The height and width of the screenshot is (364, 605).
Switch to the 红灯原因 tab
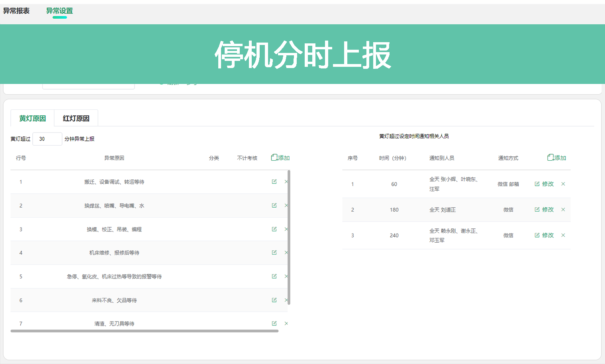tap(76, 118)
